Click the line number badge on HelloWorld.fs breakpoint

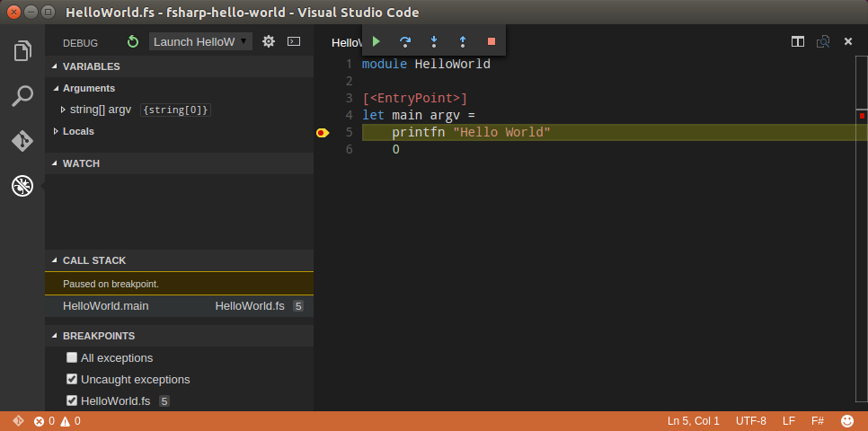[x=164, y=401]
